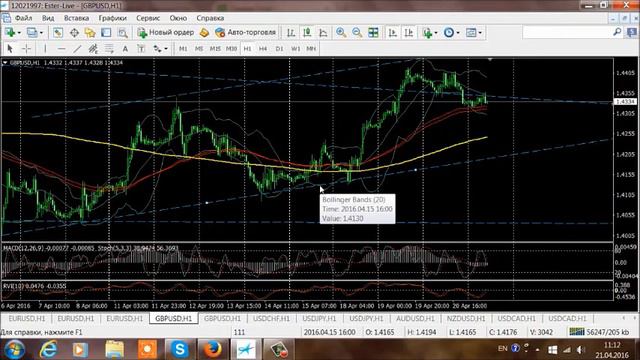The width and height of the screenshot is (640, 360).
Task: Switch timeframe to D1
Action: tap(279, 49)
